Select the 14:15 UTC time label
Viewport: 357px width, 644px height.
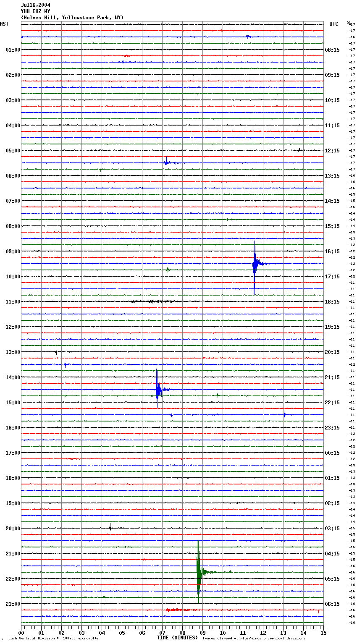[332, 201]
